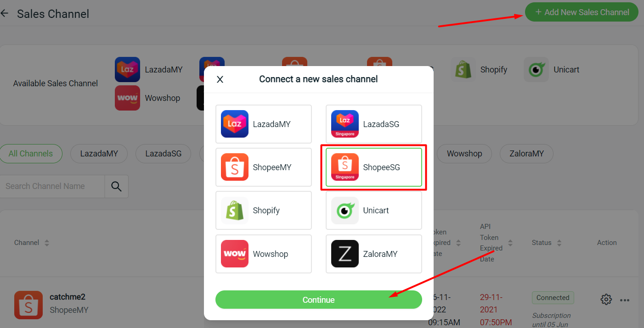Filter by the ZaloraMY tab

coord(526,154)
